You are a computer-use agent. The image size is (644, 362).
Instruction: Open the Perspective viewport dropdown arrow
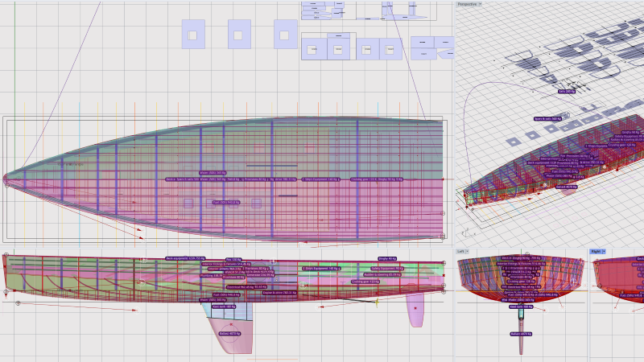pos(480,4)
